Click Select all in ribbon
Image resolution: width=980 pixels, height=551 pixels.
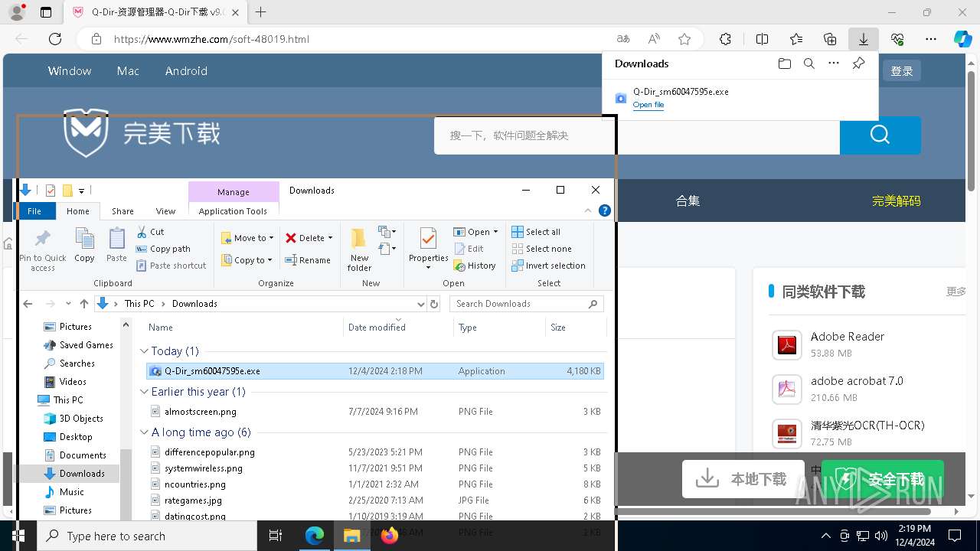(x=536, y=232)
